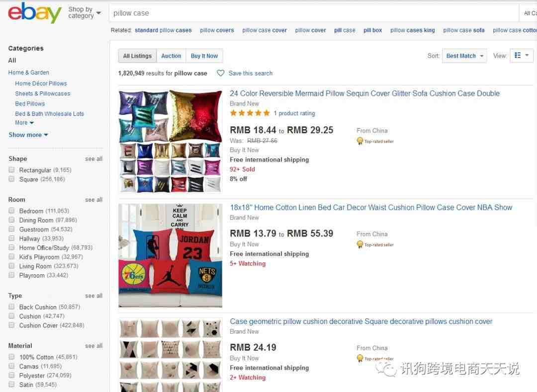Tick the Cushion Cover type checkbox
Image resolution: width=537 pixels, height=392 pixels.
(11, 325)
